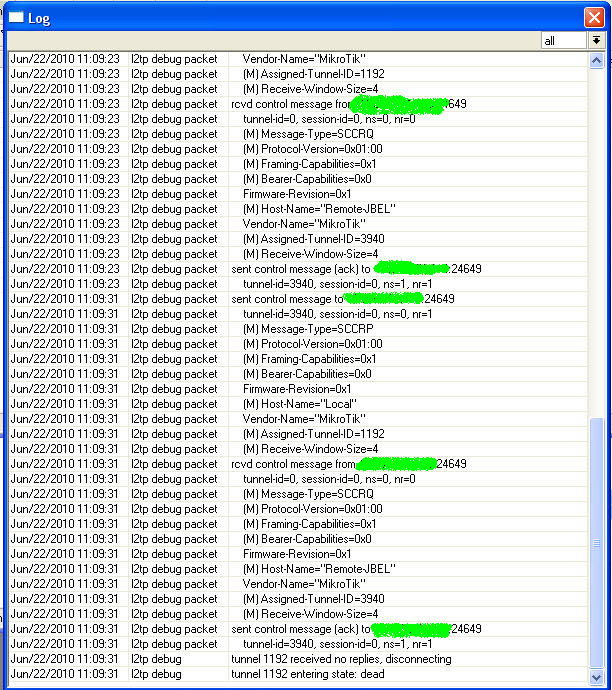612x690 pixels.
Task: Select 11:09:31 'tunnel-id=0, session-id=0' entry
Action: pos(298,479)
